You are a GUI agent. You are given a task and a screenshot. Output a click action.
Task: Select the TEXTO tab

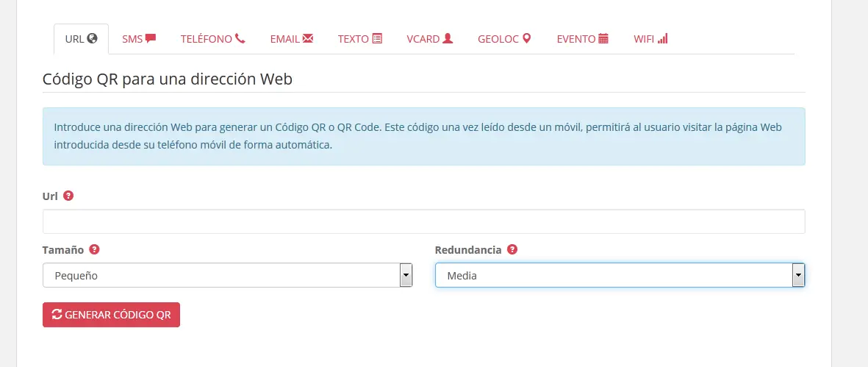[x=360, y=39]
